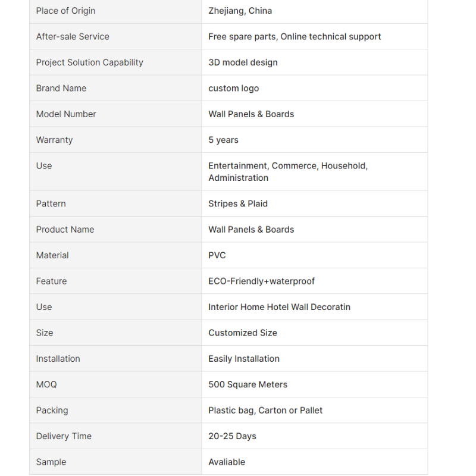Click the "After-sale Service" row label
The image size is (476, 476).
click(x=73, y=36)
